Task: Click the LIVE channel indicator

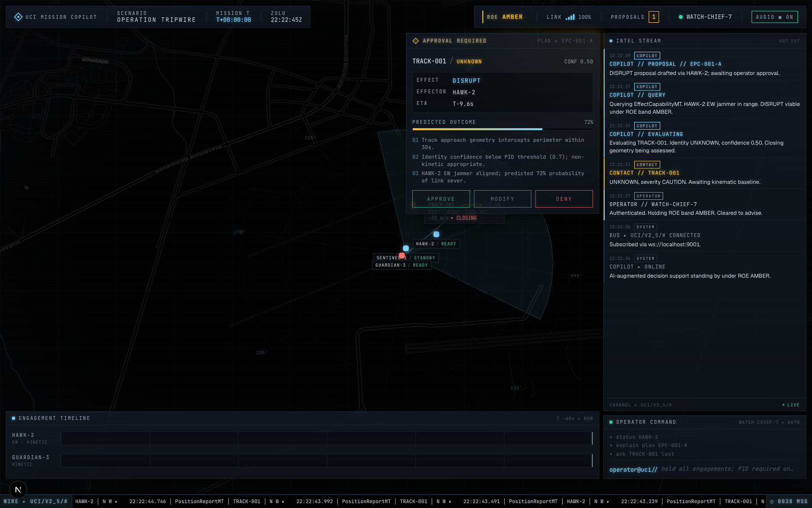Action: tap(791, 405)
